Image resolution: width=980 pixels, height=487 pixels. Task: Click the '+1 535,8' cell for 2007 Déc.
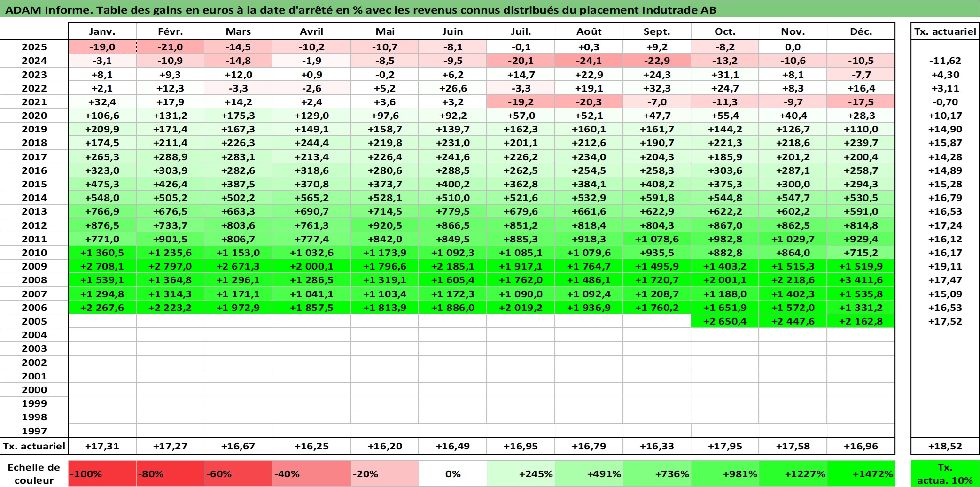coord(861,294)
